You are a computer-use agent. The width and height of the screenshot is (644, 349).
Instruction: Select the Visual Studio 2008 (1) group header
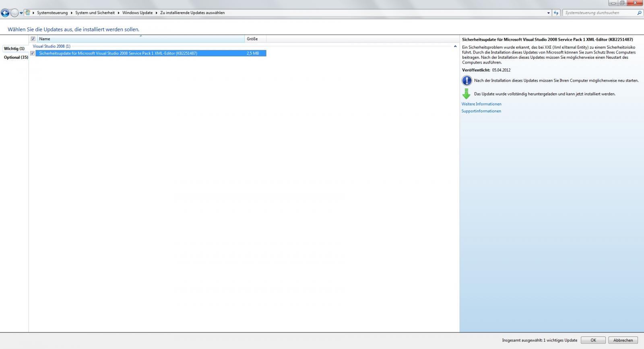pos(52,46)
